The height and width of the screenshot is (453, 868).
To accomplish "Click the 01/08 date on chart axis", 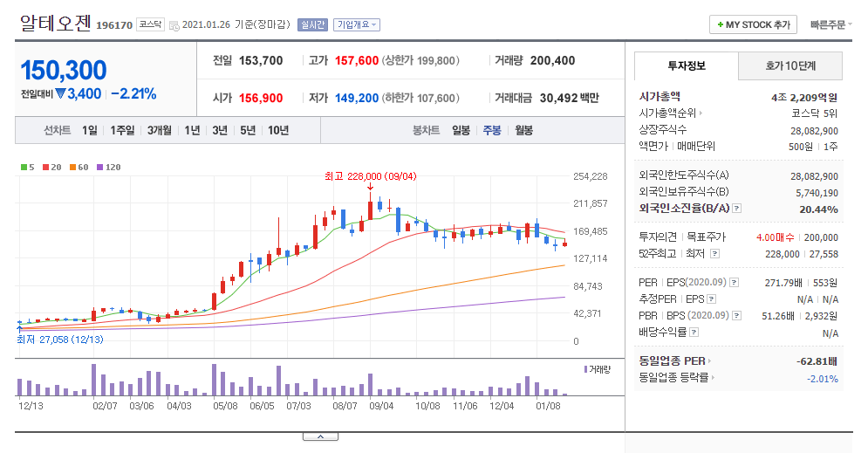I will 548,406.
